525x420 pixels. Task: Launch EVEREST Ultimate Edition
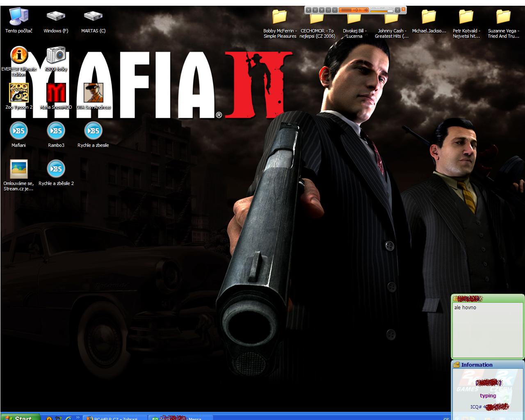pyautogui.click(x=19, y=61)
